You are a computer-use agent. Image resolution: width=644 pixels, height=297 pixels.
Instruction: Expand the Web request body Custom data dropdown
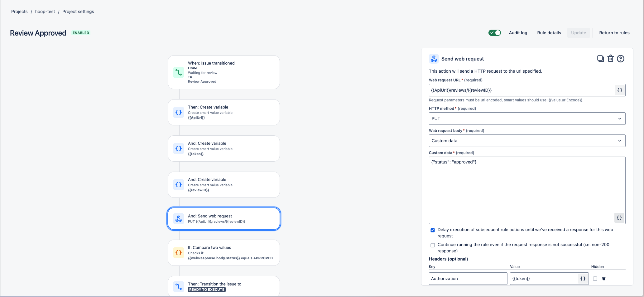tap(527, 141)
